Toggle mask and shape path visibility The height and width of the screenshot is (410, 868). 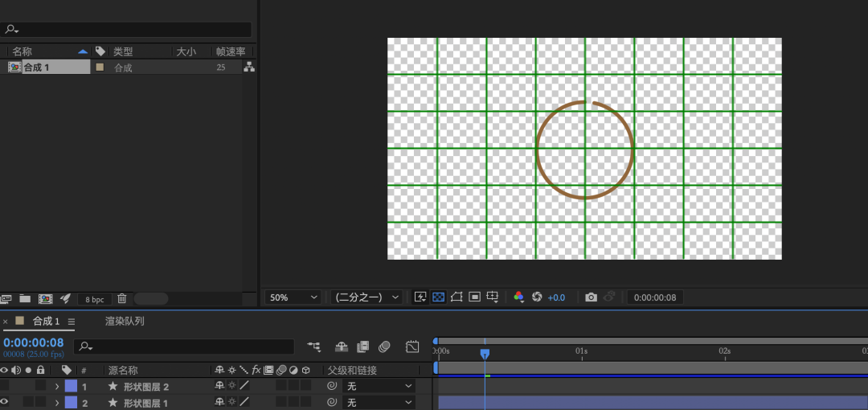click(457, 297)
